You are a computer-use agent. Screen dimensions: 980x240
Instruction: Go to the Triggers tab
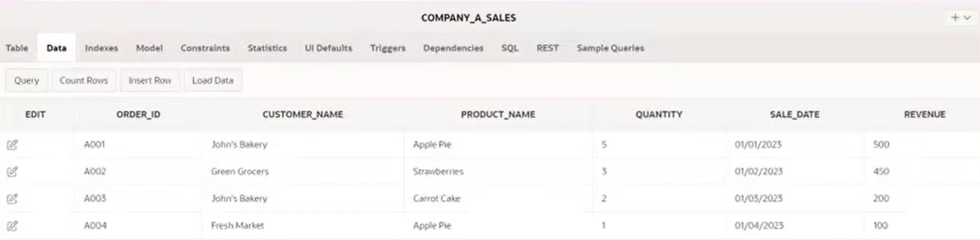[388, 48]
